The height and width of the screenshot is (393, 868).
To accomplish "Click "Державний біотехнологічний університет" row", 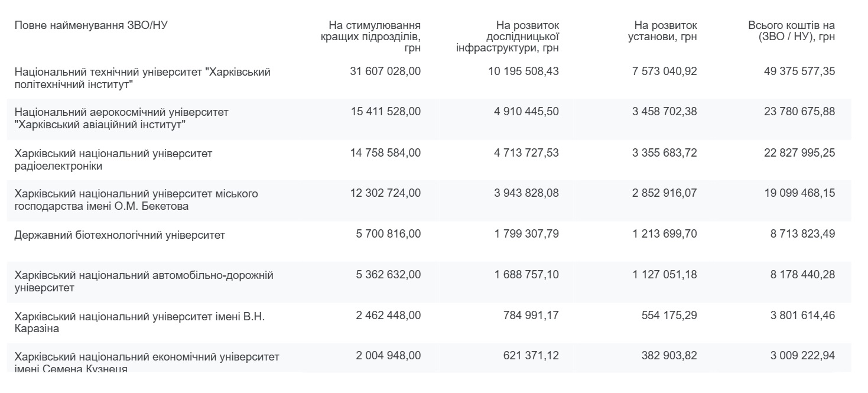I will (120, 235).
